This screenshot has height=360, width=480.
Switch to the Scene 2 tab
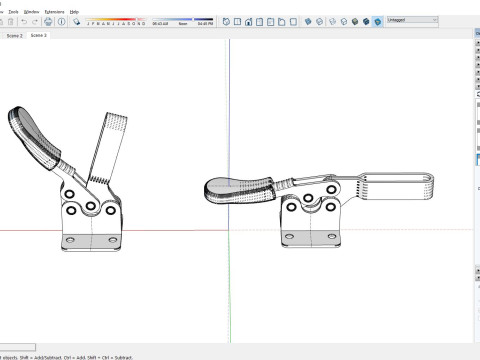[x=14, y=36]
